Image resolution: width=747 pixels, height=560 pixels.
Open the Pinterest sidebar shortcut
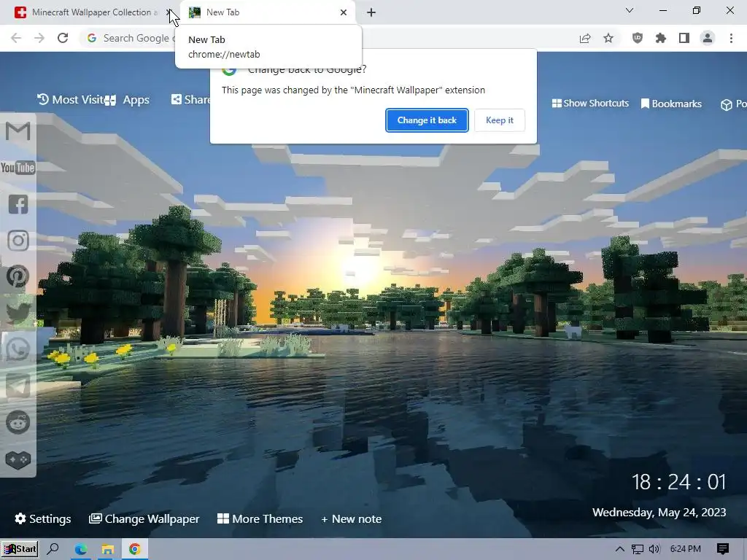click(18, 276)
